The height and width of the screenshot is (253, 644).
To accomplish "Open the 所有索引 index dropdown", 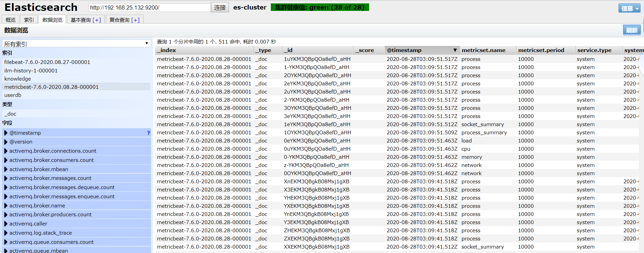I will pyautogui.click(x=77, y=44).
